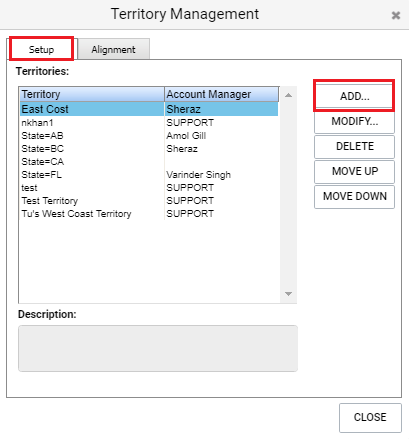Click the list scroll down arrow
Viewport: 409px width, 439px height.
(288, 294)
